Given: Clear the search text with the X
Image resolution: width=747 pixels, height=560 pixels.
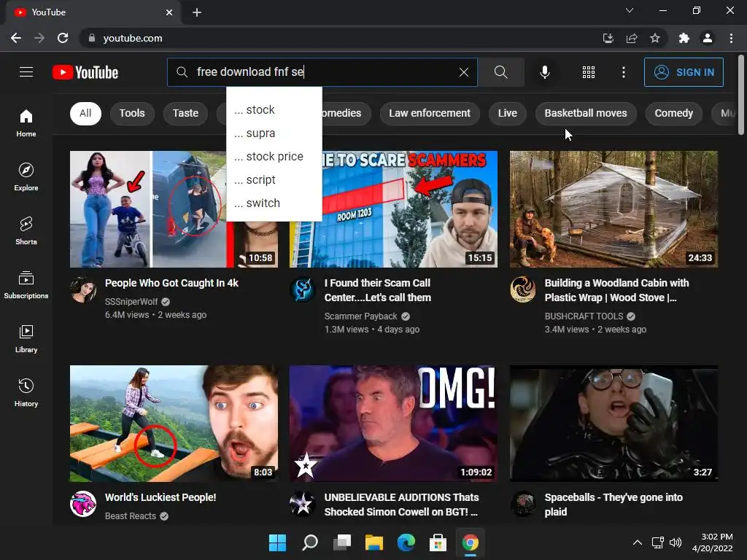Looking at the screenshot, I should click(x=463, y=72).
